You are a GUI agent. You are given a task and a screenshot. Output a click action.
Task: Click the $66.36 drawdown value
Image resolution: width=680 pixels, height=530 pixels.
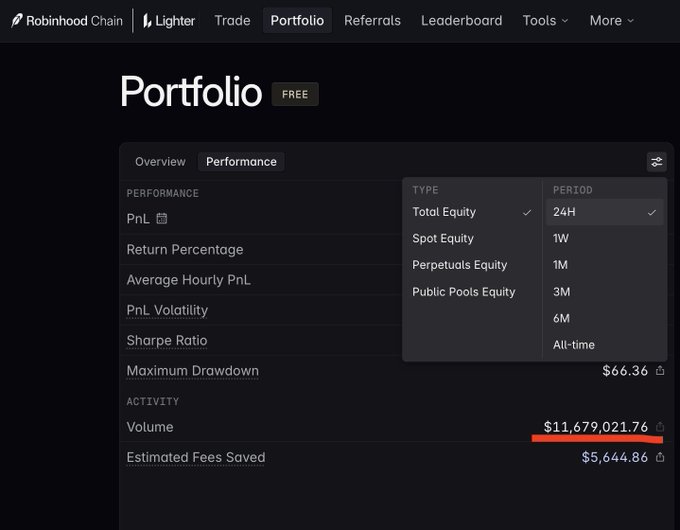coord(624,371)
